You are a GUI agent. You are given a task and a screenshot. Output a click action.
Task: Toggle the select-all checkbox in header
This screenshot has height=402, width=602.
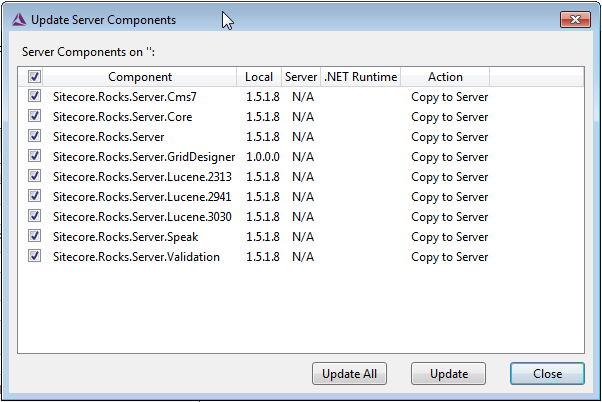click(x=34, y=76)
